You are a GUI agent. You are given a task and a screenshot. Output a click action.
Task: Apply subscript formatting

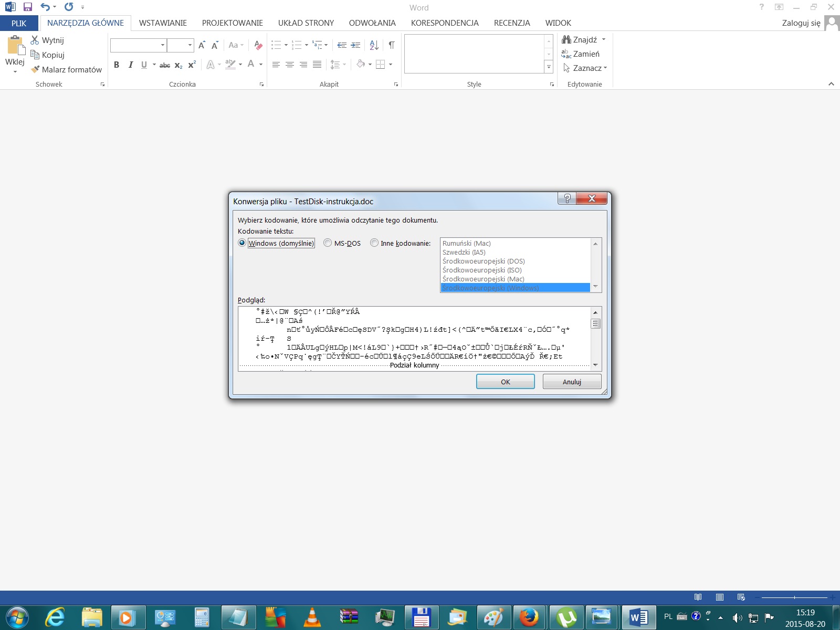tap(178, 65)
